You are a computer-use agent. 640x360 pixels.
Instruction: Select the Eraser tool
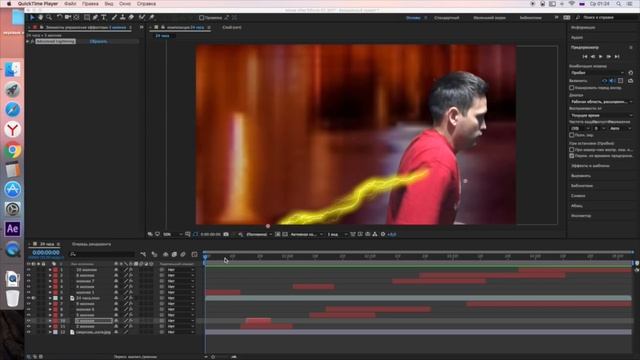tap(131, 18)
